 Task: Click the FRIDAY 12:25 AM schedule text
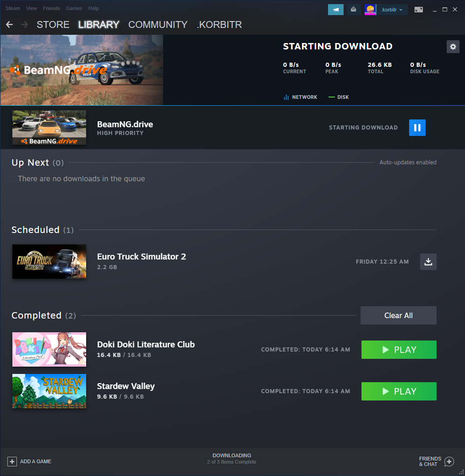[x=383, y=262]
